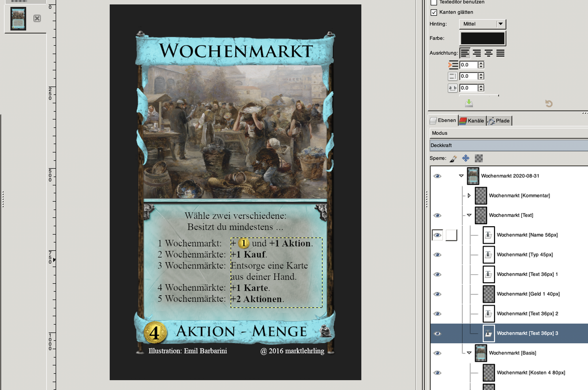The image size is (588, 390).
Task: Select right-aligned text justification
Action: pyautogui.click(x=477, y=53)
